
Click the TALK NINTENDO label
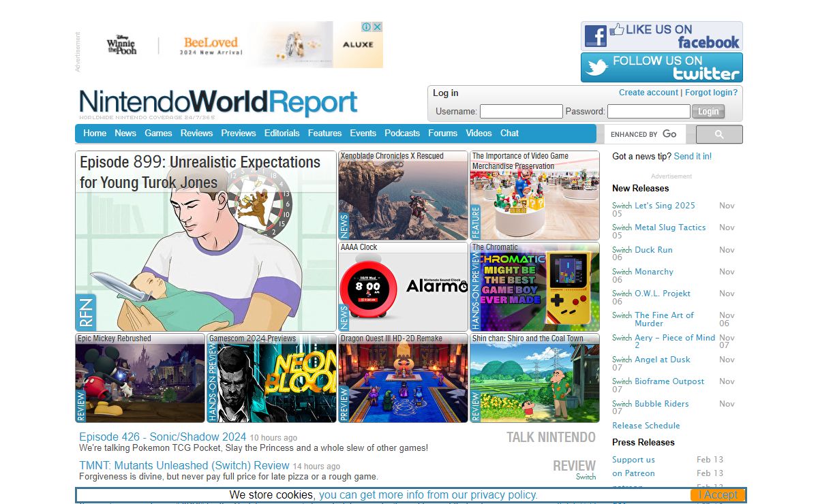[x=551, y=437]
